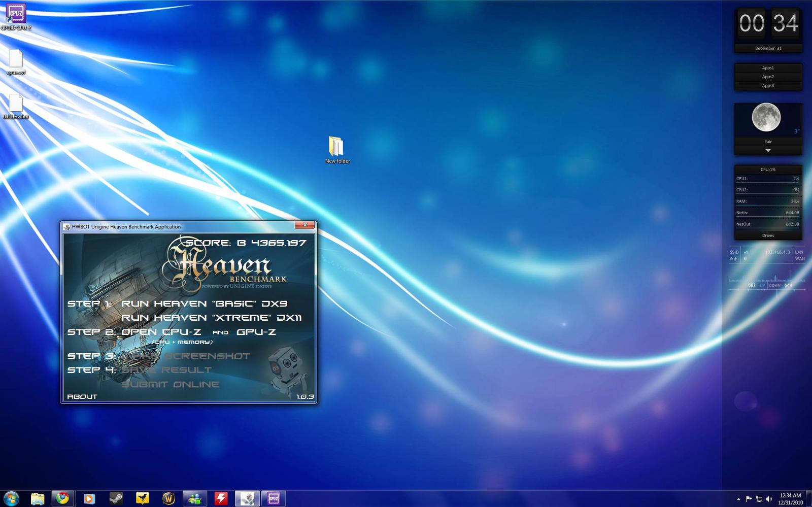Viewport: 812px width, 507px height.
Task: Click the sidebar clock gadget
Action: pos(768,23)
